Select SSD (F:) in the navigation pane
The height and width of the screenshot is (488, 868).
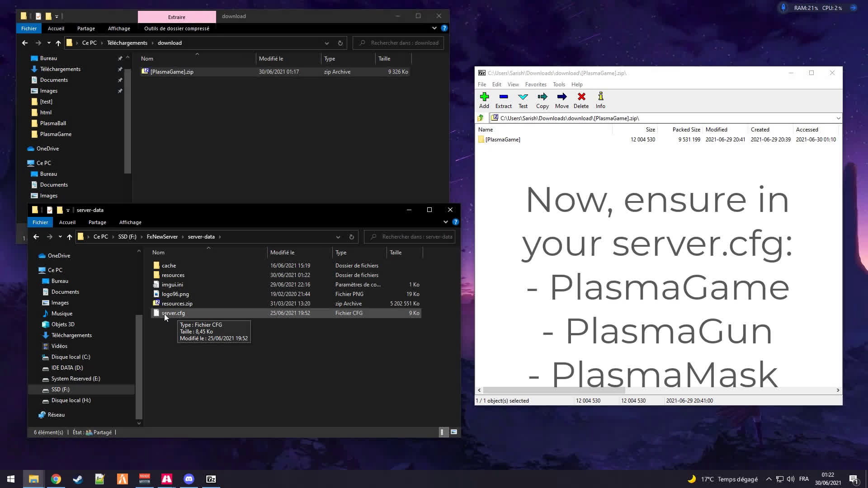pyautogui.click(x=60, y=389)
